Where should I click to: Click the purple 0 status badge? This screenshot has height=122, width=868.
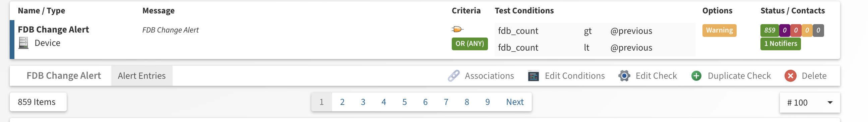tap(785, 30)
